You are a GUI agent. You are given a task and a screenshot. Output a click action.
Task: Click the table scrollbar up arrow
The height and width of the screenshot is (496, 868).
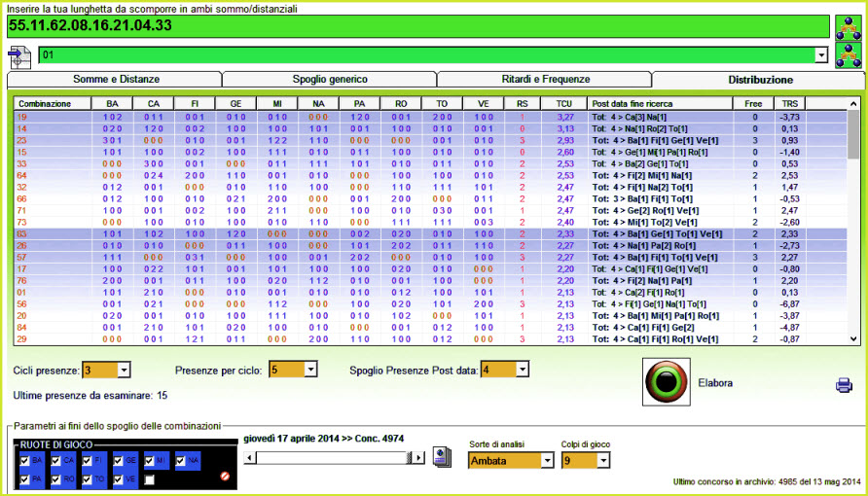coord(853,104)
